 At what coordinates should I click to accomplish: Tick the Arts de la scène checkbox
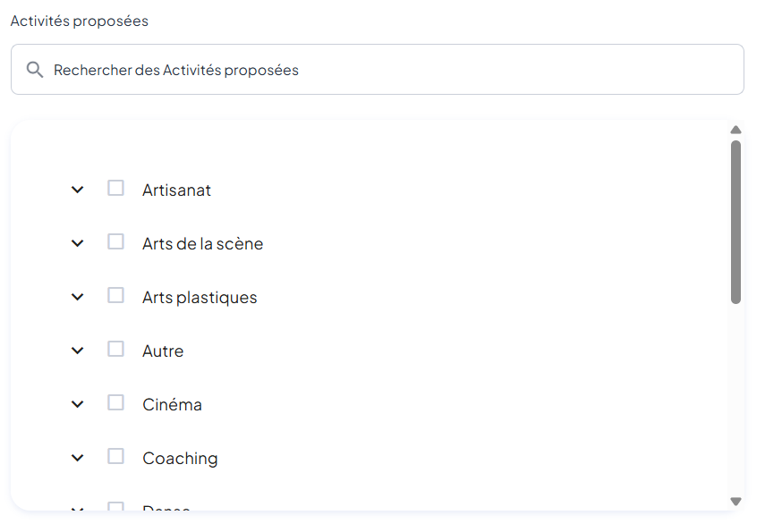(x=115, y=241)
